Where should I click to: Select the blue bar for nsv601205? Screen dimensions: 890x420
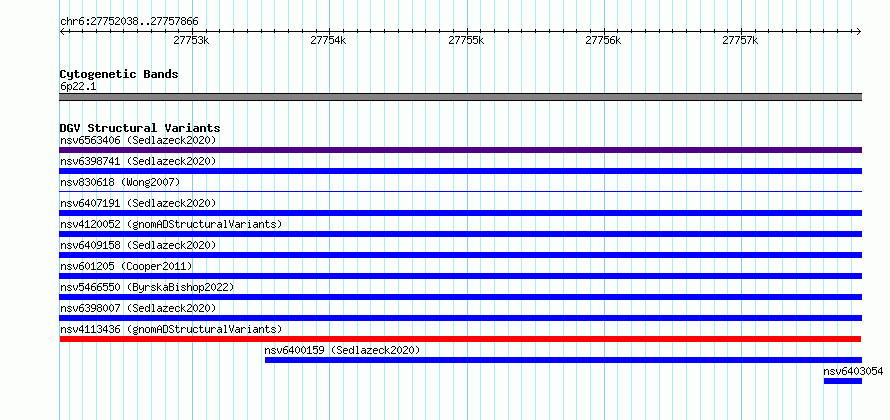pyautogui.click(x=461, y=276)
